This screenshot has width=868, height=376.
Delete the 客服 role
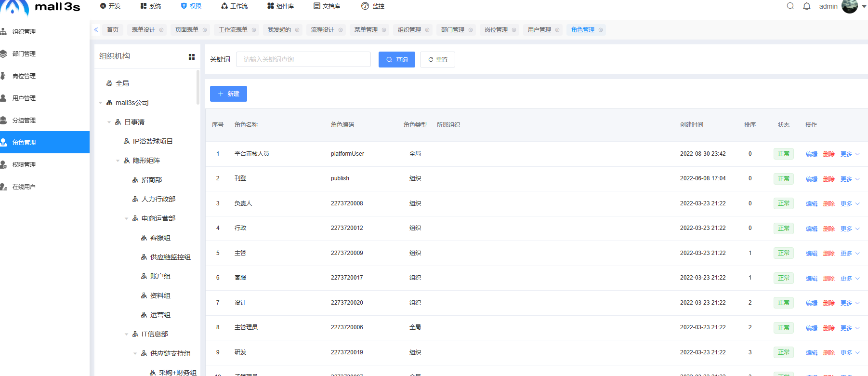829,278
